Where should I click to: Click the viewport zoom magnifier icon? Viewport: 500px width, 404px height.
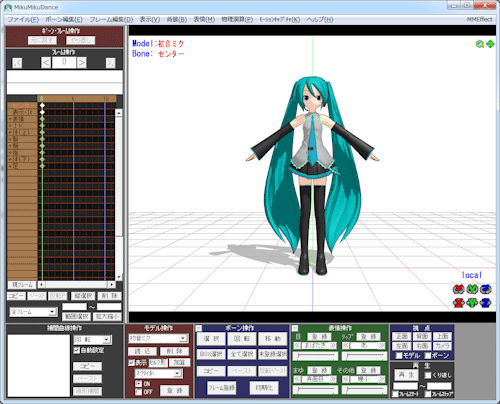(x=479, y=44)
